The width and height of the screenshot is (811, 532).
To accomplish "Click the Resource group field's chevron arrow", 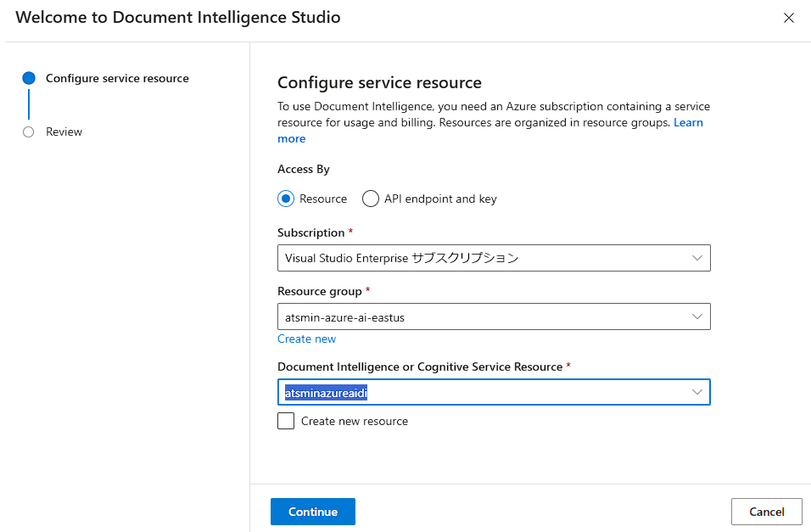I will [697, 316].
